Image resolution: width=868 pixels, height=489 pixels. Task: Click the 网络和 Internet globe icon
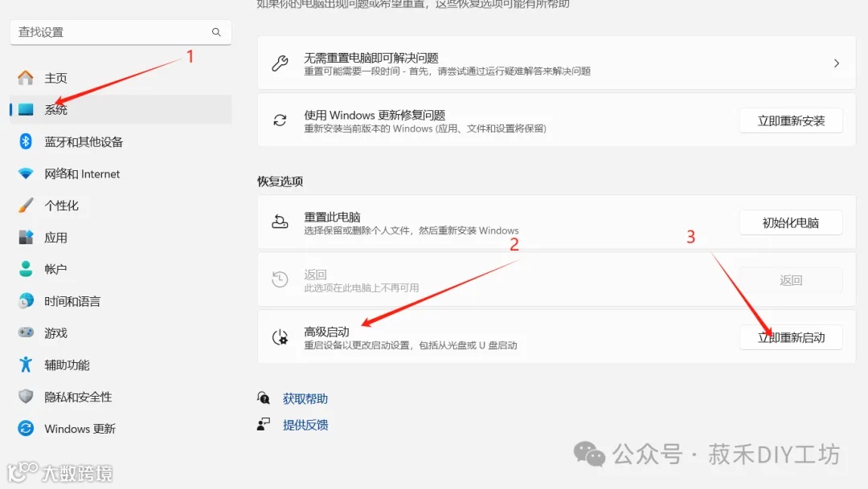pyautogui.click(x=24, y=173)
